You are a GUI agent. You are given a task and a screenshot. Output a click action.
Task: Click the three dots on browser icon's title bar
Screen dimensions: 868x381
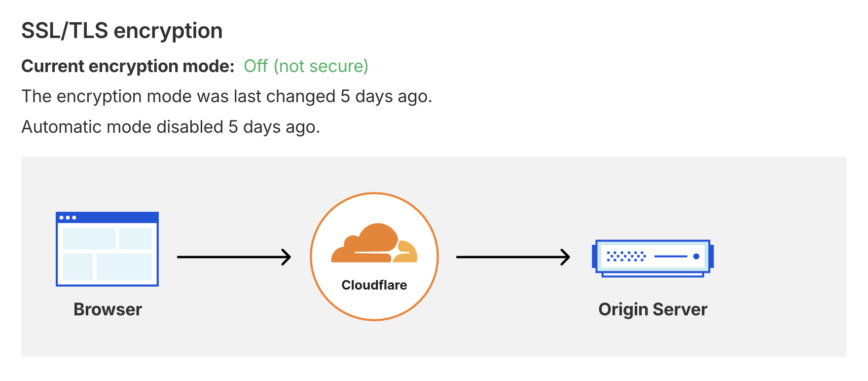(68, 218)
